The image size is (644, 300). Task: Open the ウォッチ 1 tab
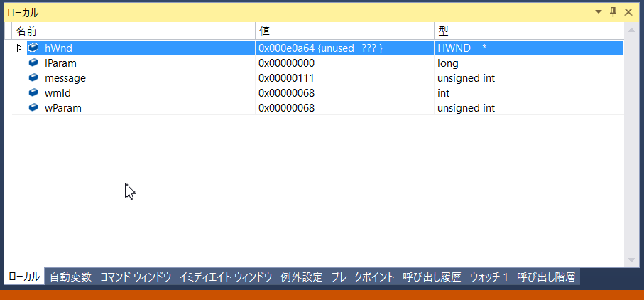tap(489, 277)
